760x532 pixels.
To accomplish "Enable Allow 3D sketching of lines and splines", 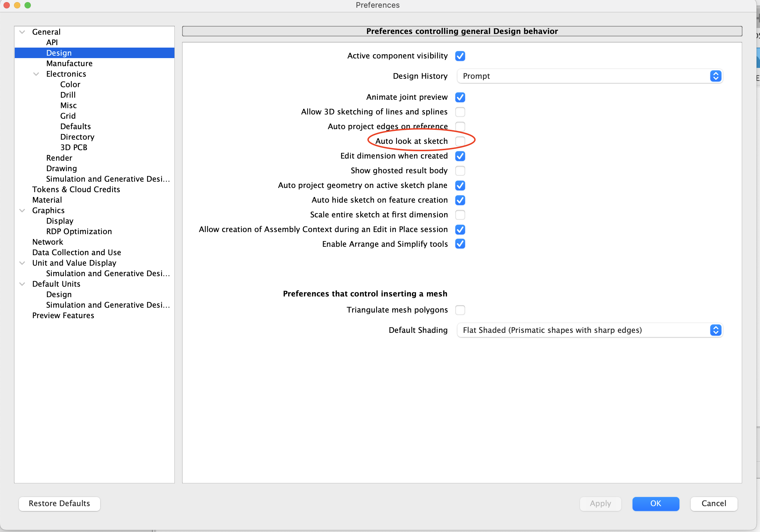I will 460,112.
